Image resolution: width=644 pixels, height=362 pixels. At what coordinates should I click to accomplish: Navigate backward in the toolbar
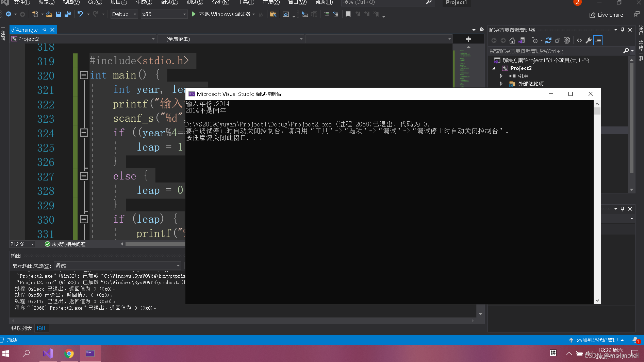pyautogui.click(x=9, y=14)
